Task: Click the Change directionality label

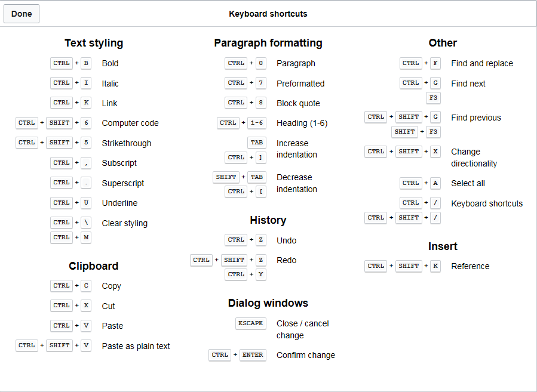Action: [474, 158]
